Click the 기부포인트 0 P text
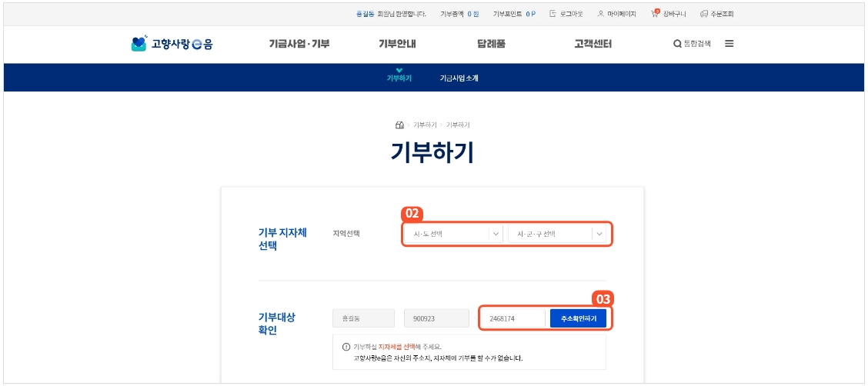This screenshot has width=868, height=386. [514, 14]
